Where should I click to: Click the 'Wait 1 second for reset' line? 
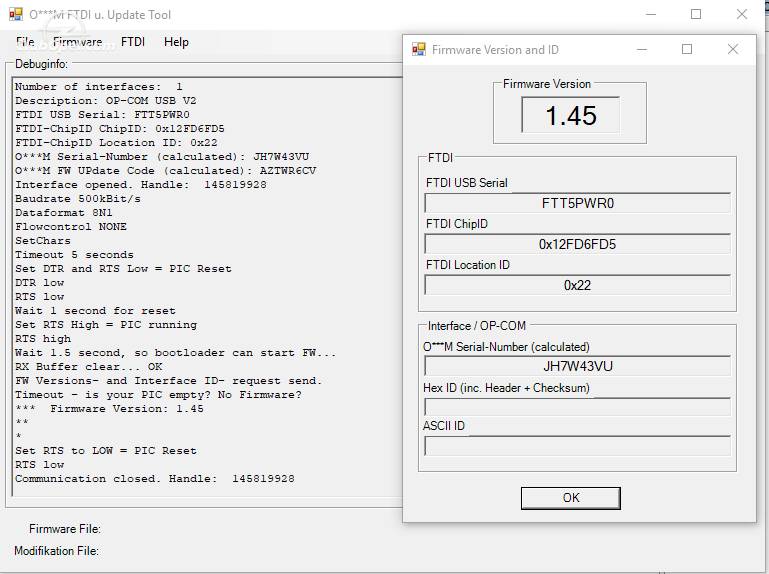point(95,311)
